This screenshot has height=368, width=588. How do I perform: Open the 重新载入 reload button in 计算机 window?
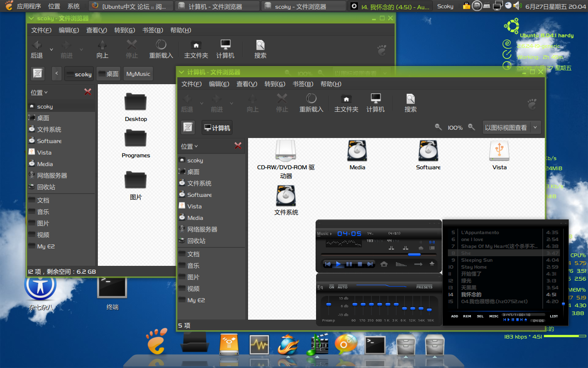click(311, 103)
